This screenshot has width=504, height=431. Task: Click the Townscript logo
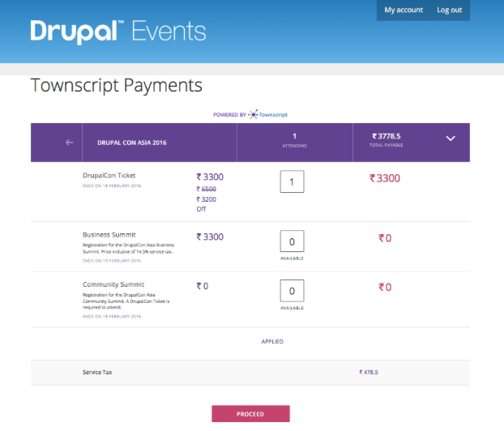click(268, 114)
